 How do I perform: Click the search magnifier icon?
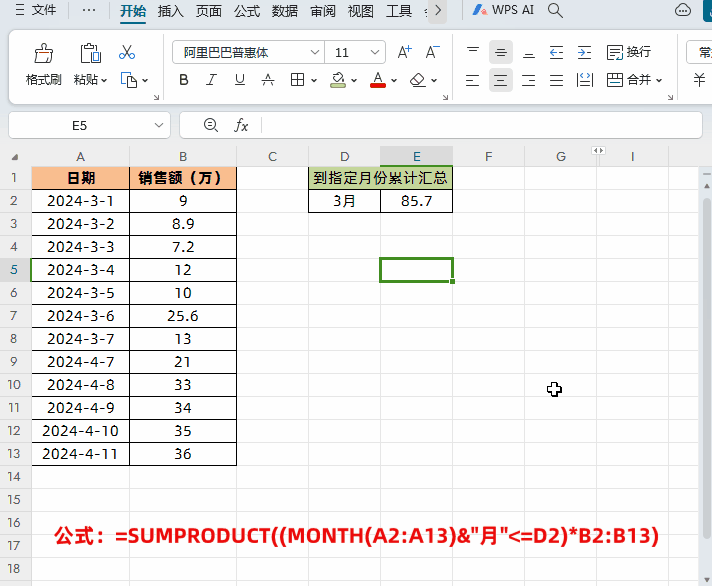pos(555,10)
